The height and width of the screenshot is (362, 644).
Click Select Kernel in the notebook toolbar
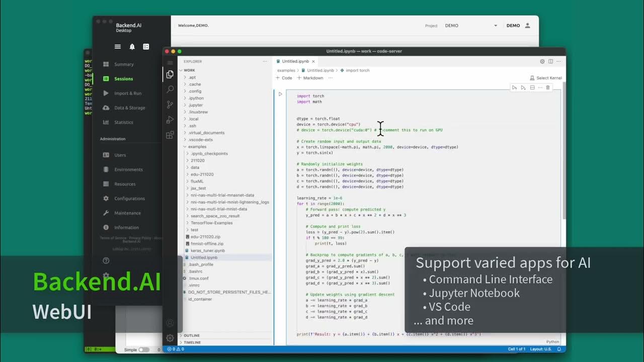click(545, 78)
